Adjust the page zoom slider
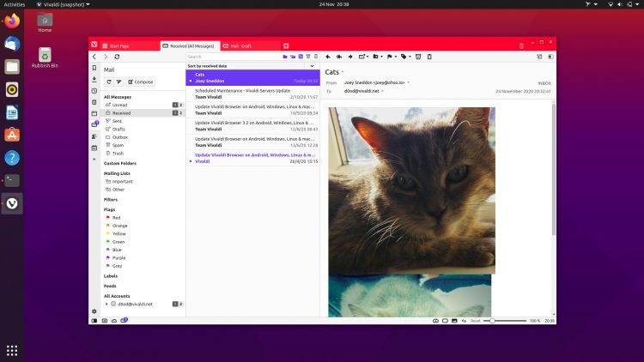Viewport: 644px width, 362px height. [505, 321]
